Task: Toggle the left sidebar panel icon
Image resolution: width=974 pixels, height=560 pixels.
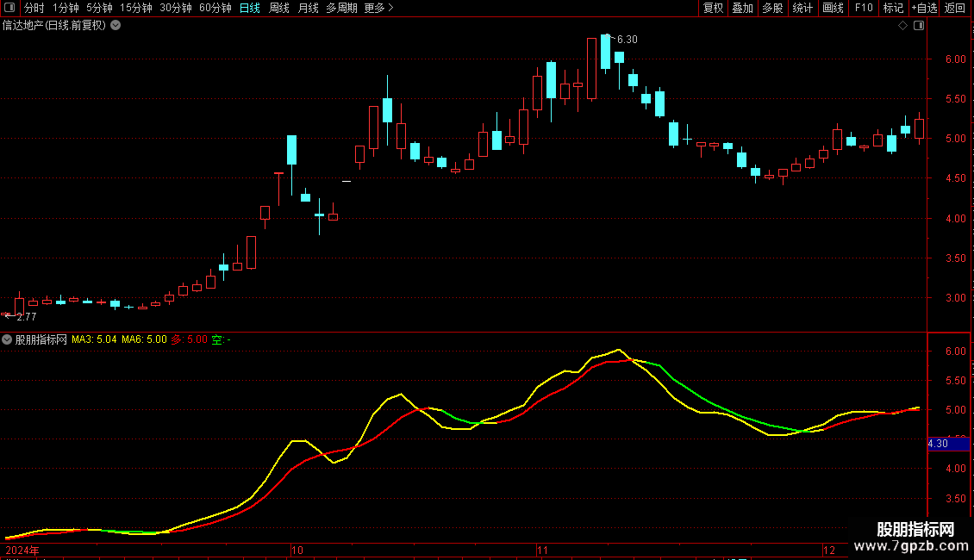Action: [x=9, y=8]
